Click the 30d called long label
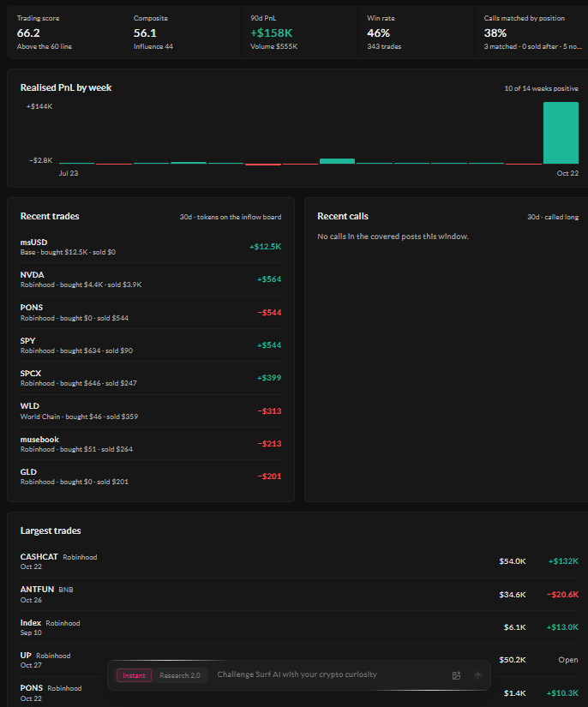The width and height of the screenshot is (588, 707). click(553, 217)
